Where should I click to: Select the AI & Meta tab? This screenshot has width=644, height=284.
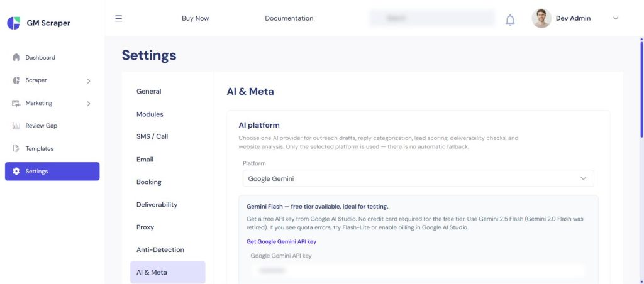167,272
